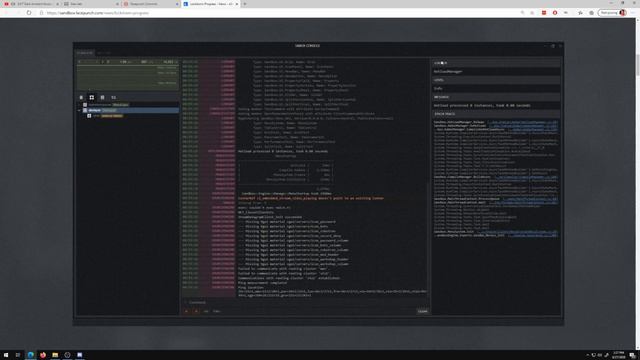Open the dimmed tab beside the Console tab
Viewport: 640px width, 360px height.
coord(104,53)
